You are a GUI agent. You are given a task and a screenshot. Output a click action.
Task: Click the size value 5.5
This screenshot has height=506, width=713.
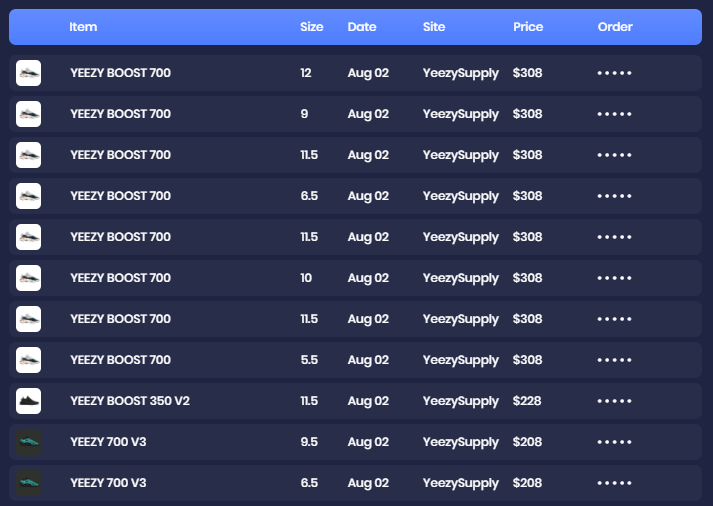(309, 360)
